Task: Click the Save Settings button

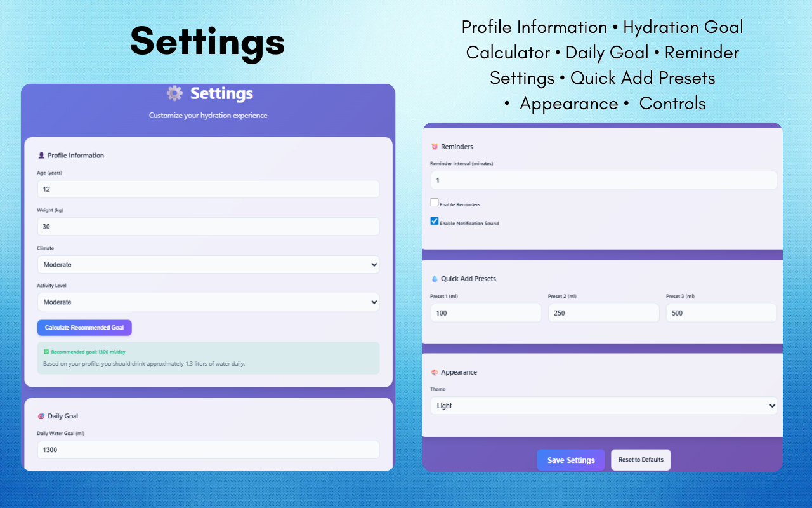Action: [570, 460]
